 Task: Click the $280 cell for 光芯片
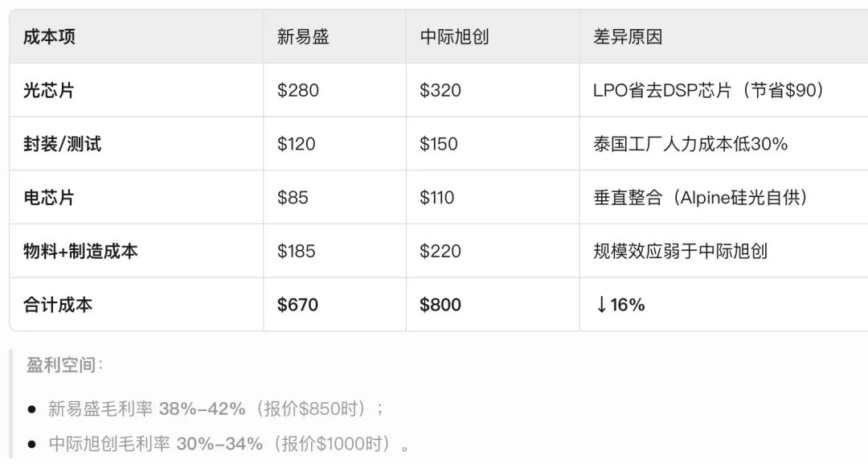tap(298, 90)
